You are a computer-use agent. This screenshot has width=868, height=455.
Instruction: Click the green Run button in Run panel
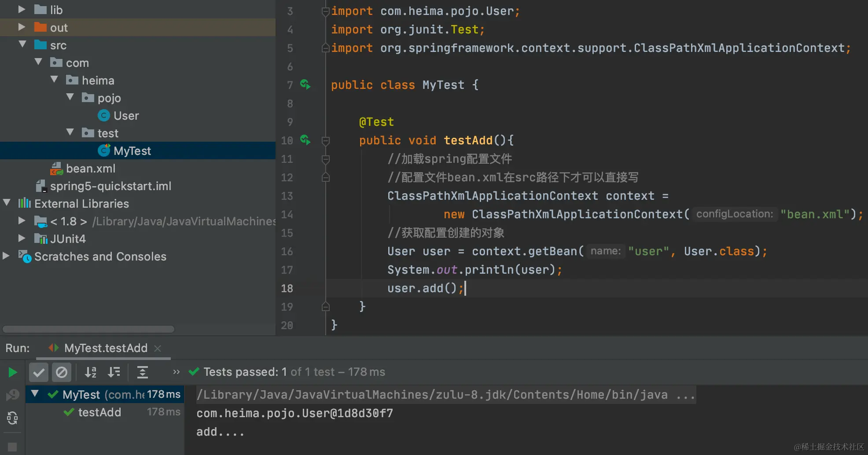[13, 373]
